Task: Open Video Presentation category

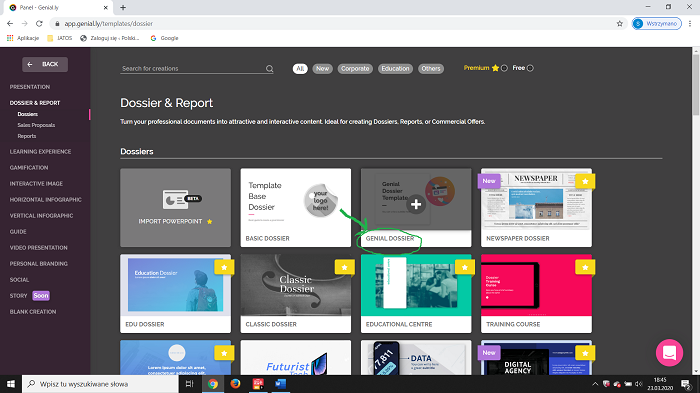Action: (38, 248)
